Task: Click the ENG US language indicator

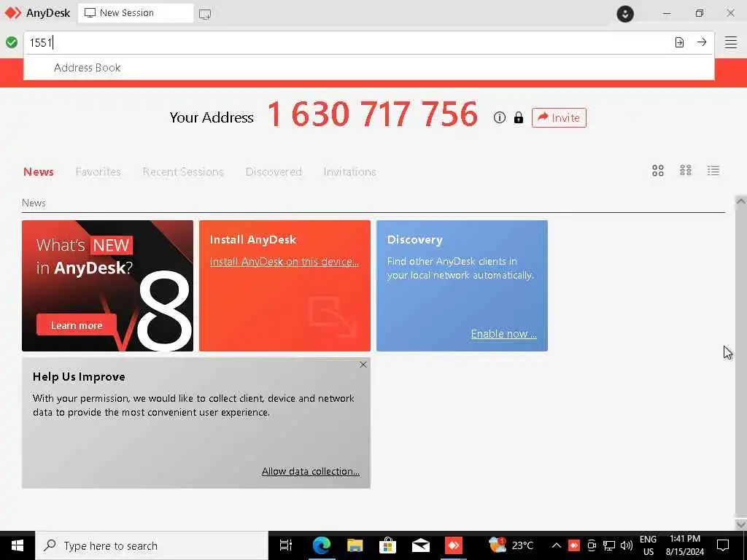Action: 648,545
